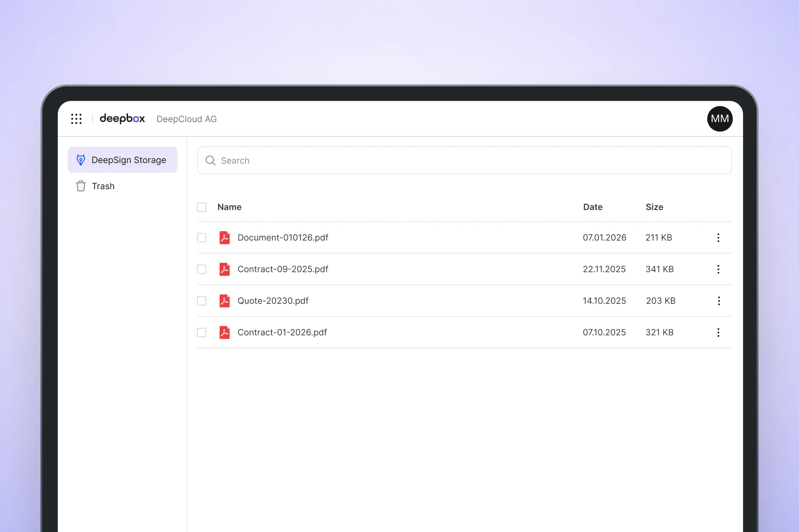Expand three-dot menu for Contract-09-2025.pdf
The width and height of the screenshot is (799, 532).
pos(718,269)
